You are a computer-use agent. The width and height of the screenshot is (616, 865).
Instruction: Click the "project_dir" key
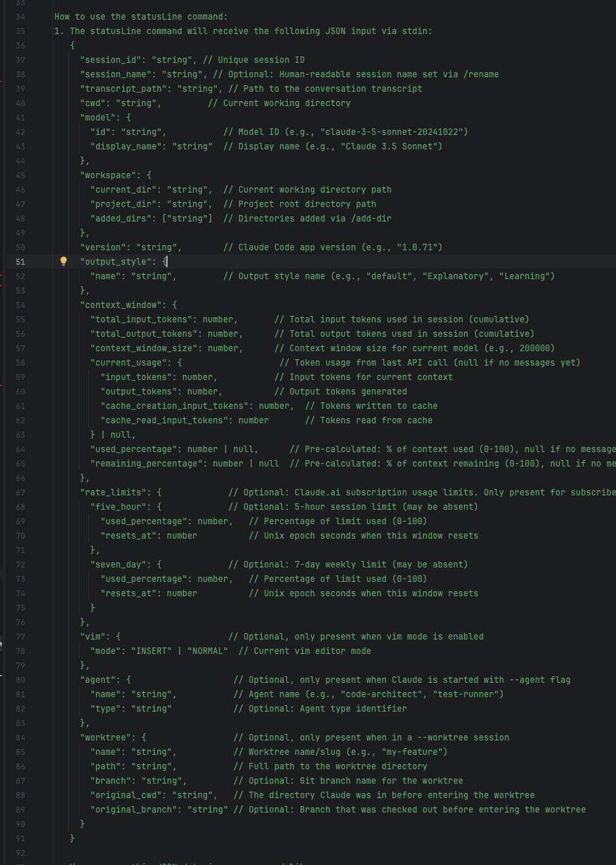123,204
